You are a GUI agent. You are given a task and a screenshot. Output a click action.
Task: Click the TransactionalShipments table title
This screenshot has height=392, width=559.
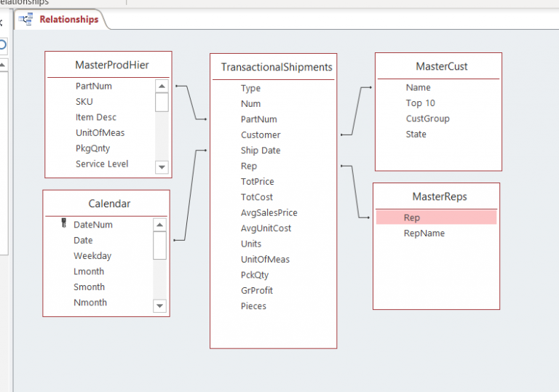click(277, 68)
